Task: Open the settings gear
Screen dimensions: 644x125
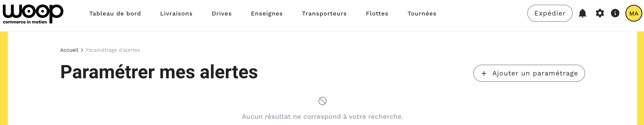Action: [x=600, y=13]
